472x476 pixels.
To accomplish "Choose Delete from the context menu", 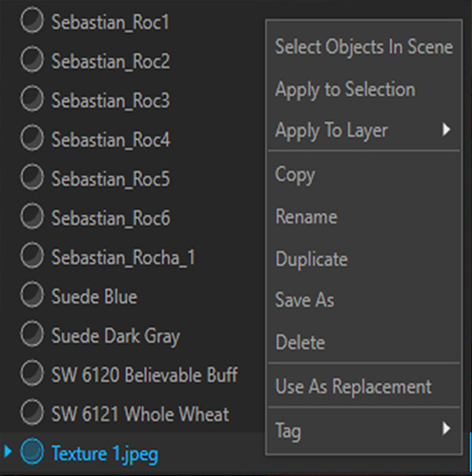I will (300, 343).
